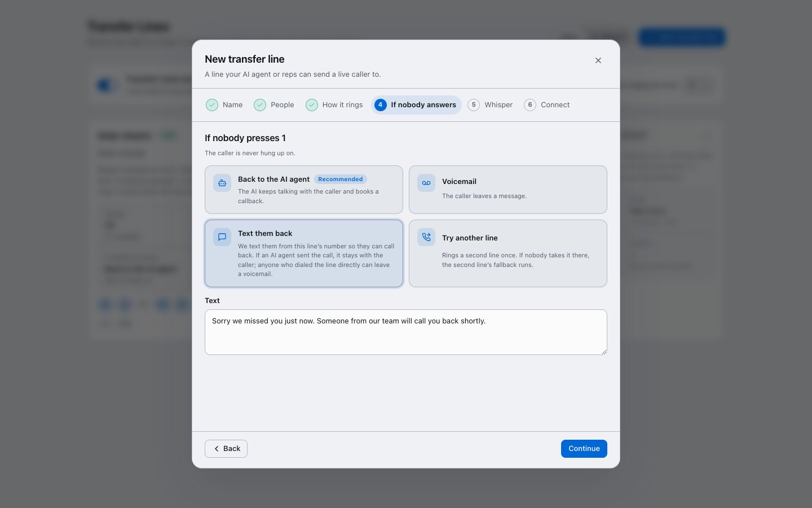Click the voicemail tape icon
Viewport: 812px width, 508px height.
point(426,183)
